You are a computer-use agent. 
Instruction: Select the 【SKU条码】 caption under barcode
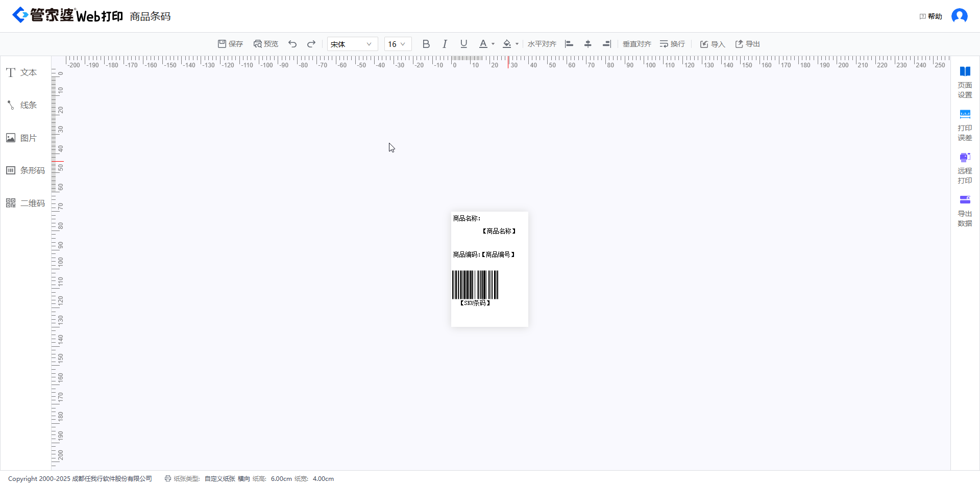pos(475,303)
